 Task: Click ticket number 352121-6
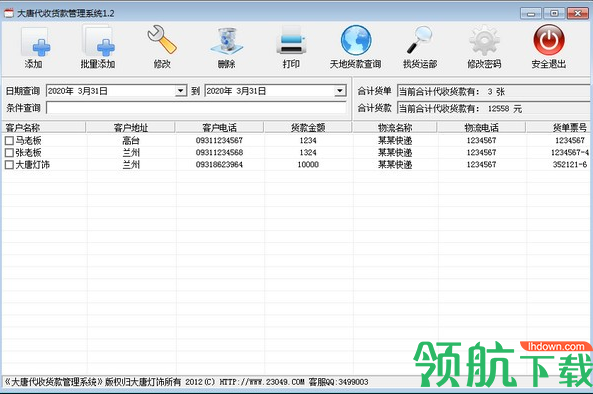pyautogui.click(x=570, y=165)
